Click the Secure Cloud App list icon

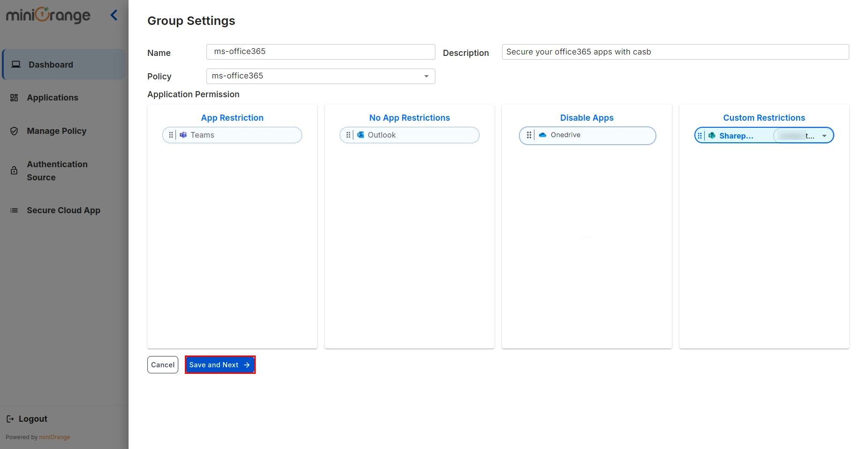point(14,210)
